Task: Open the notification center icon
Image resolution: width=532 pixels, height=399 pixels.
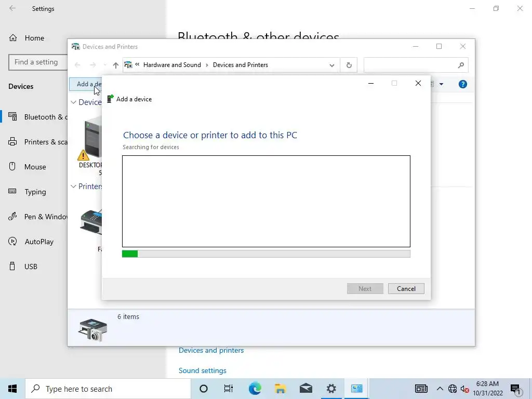Action: [515, 389]
